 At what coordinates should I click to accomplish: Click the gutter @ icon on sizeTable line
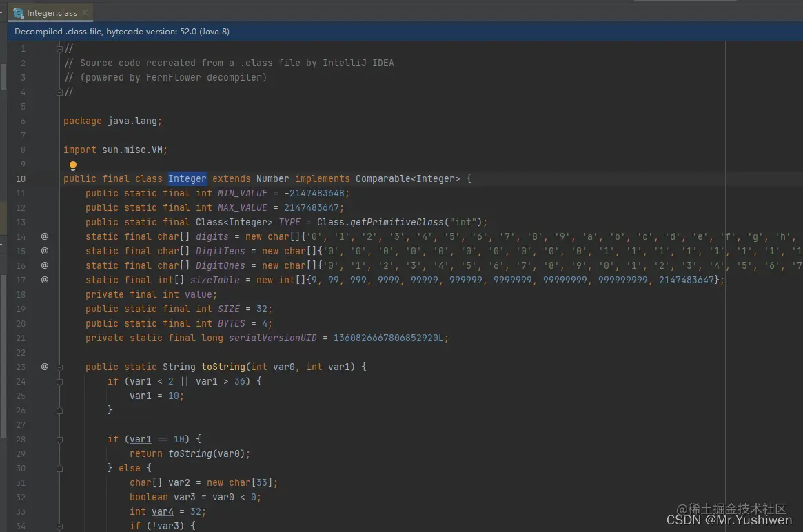[x=45, y=280]
